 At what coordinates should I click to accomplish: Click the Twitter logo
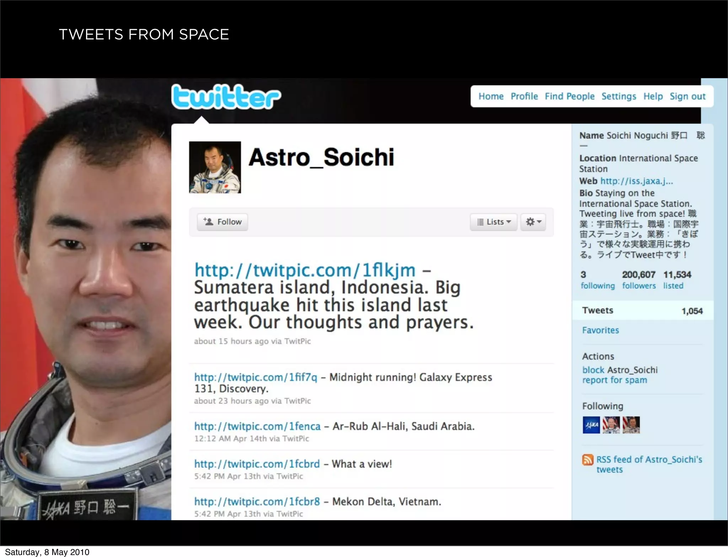tap(226, 97)
